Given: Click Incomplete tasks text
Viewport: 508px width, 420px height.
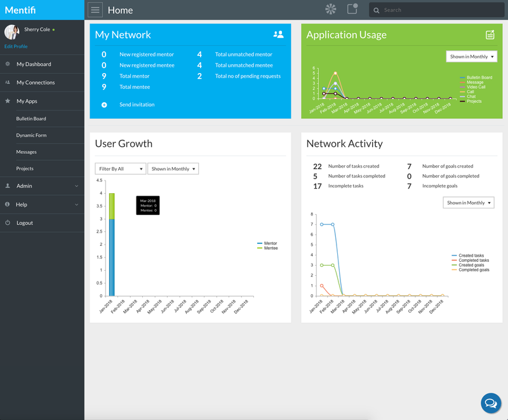Looking at the screenshot, I should point(345,186).
